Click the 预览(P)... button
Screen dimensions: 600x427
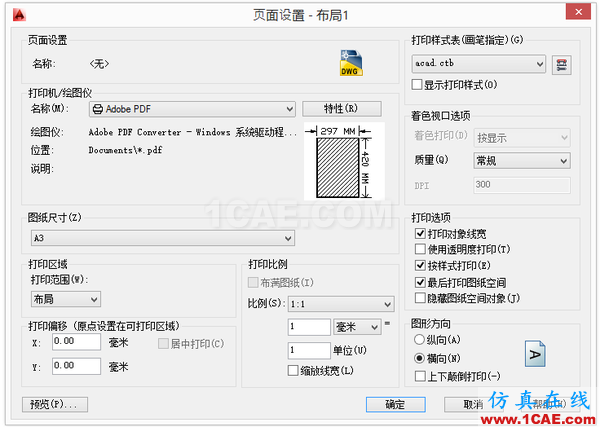[55, 404]
